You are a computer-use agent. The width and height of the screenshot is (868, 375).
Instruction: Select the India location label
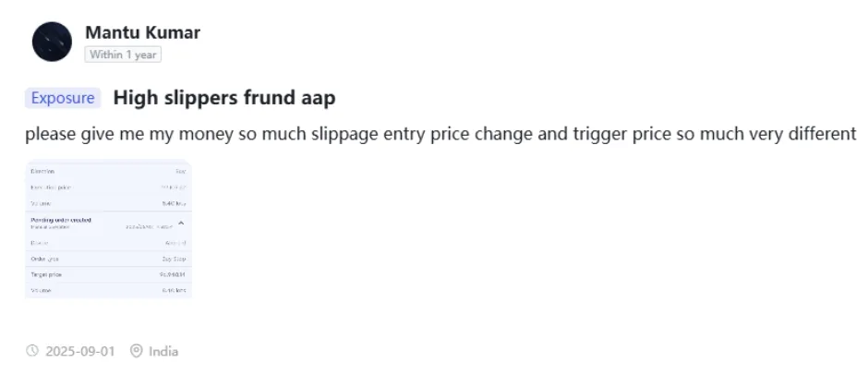point(163,351)
